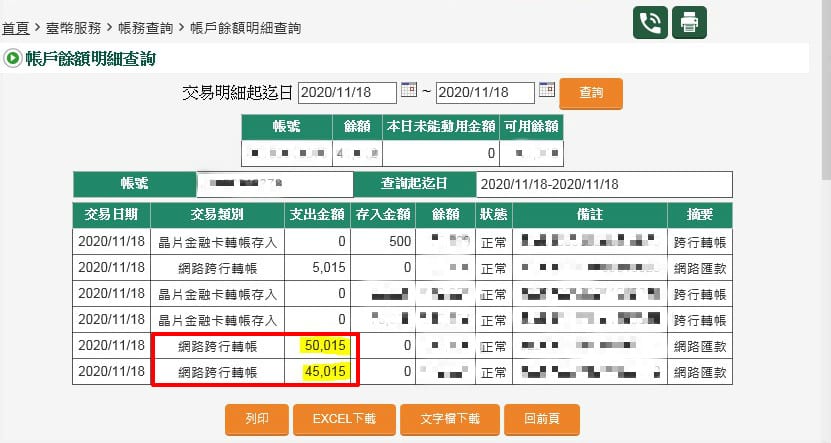Image resolution: width=831 pixels, height=443 pixels.
Task: Click the green play icon beside 帳戶餘額明細查詢
Action: (13, 58)
